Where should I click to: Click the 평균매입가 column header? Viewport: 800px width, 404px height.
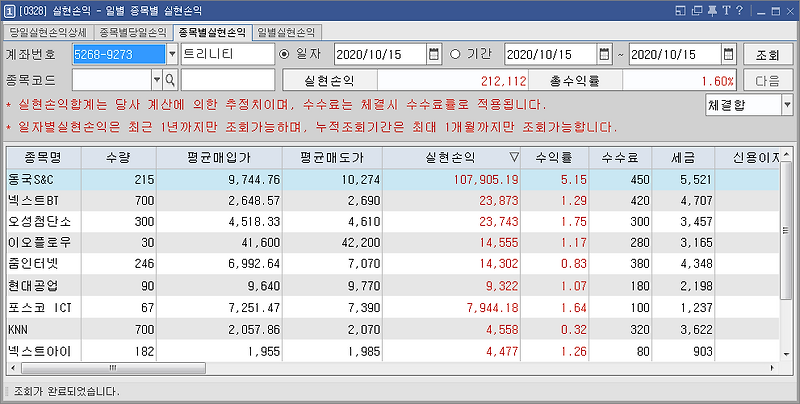pos(219,158)
